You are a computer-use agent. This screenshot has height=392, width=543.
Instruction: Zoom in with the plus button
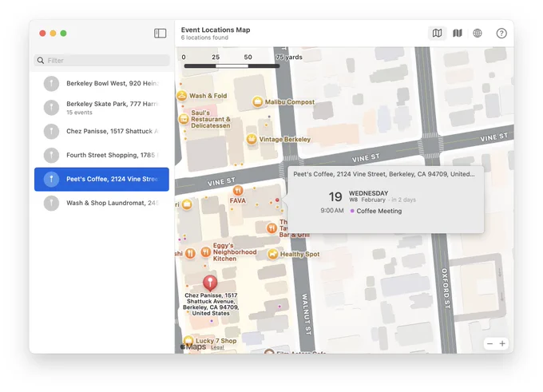(x=502, y=343)
